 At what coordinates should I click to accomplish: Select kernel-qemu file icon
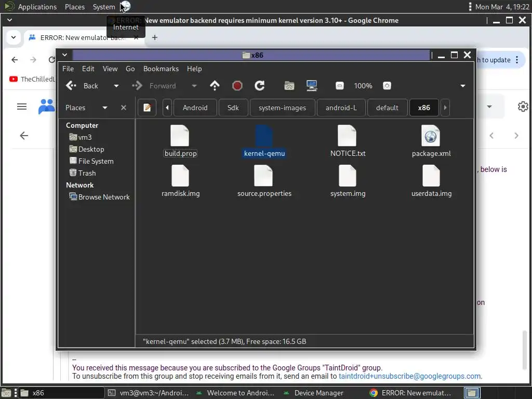(x=263, y=136)
